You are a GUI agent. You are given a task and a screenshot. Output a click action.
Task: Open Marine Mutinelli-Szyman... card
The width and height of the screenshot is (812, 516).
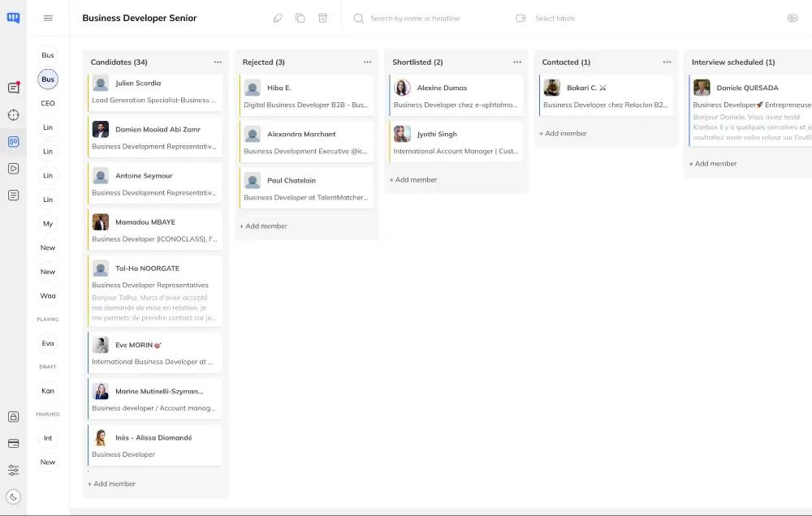coord(155,400)
